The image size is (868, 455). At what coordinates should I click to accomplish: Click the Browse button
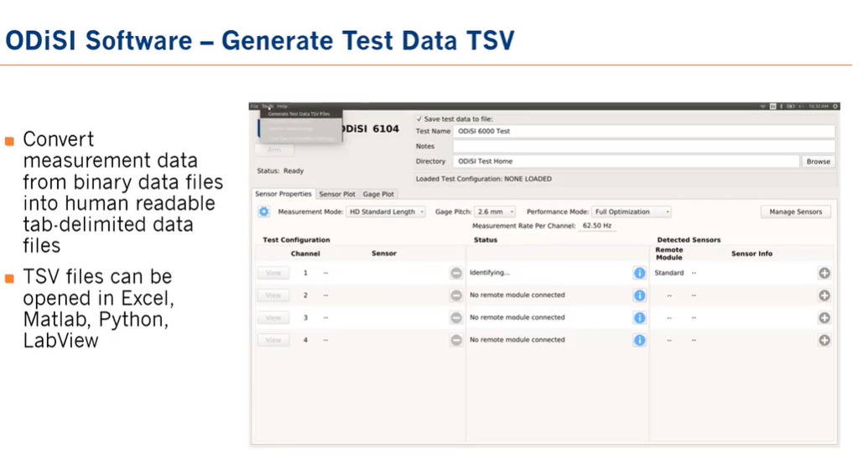[x=818, y=161]
